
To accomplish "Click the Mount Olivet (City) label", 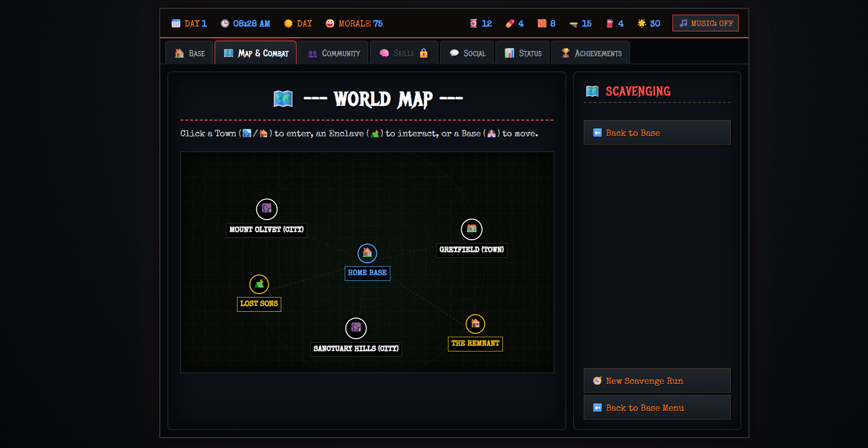I will 267,229.
